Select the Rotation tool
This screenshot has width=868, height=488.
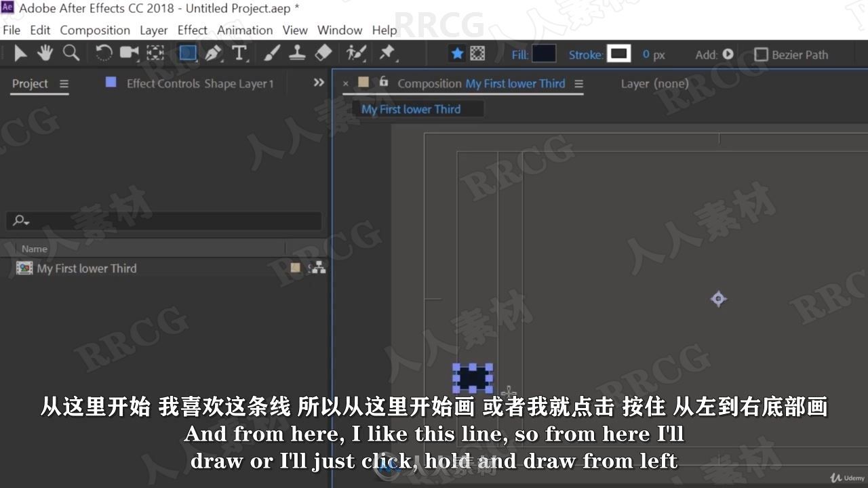pos(104,54)
